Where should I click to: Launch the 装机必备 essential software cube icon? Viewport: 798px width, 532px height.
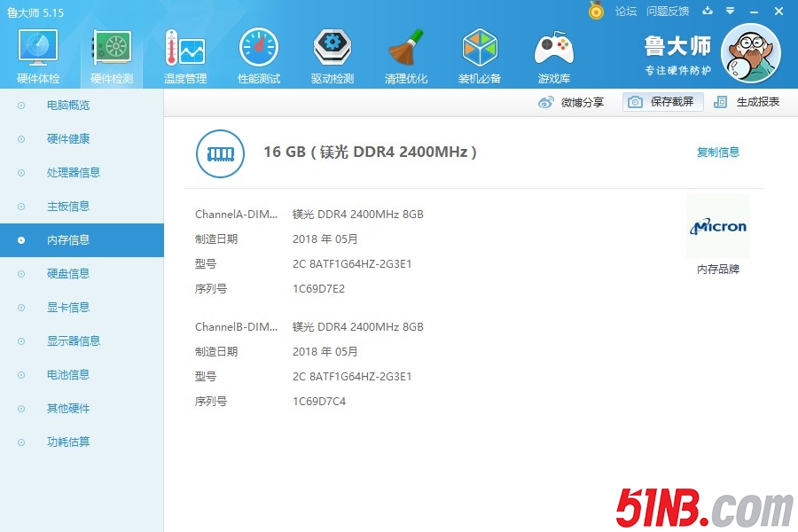pos(480,55)
